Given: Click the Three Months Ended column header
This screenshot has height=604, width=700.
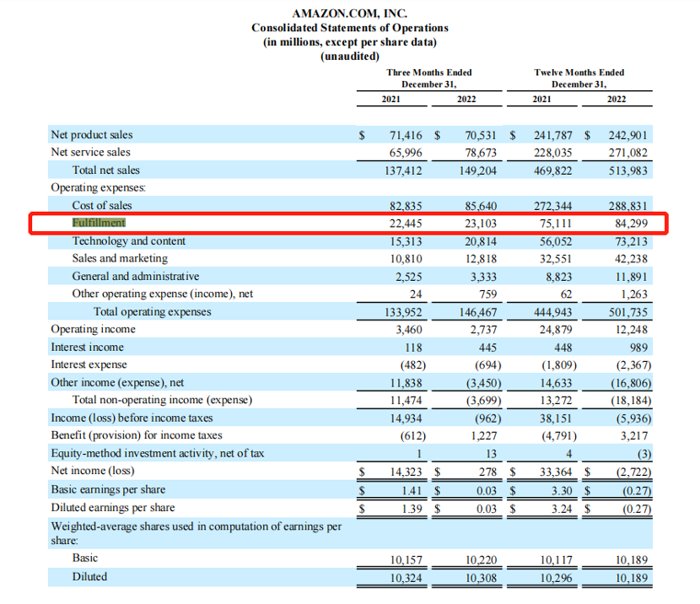Looking at the screenshot, I should tap(429, 78).
